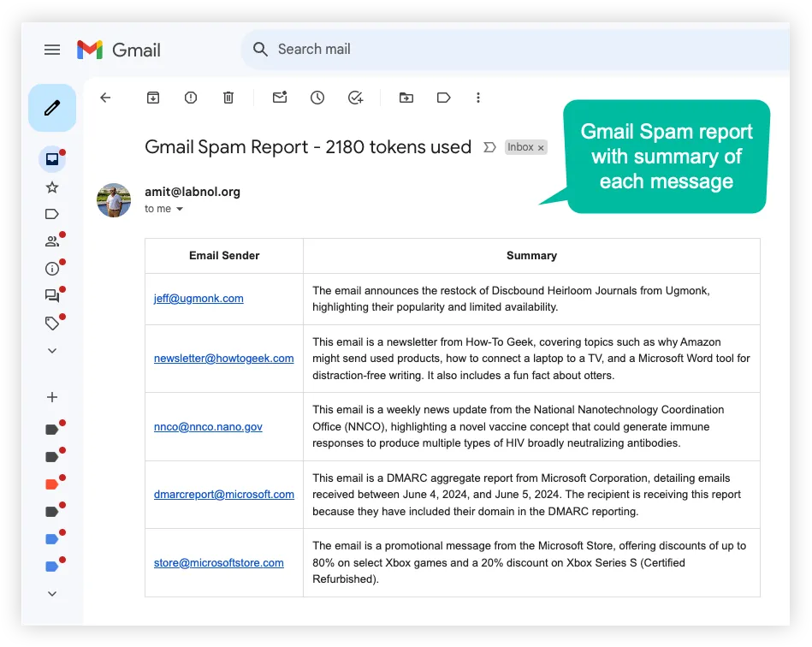The height and width of the screenshot is (647, 812).
Task: Open the Compose pencil icon
Action: click(52, 108)
